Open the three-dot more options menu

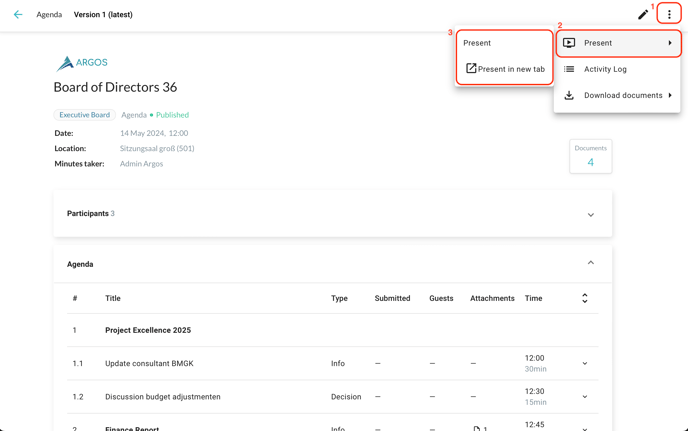pyautogui.click(x=669, y=15)
